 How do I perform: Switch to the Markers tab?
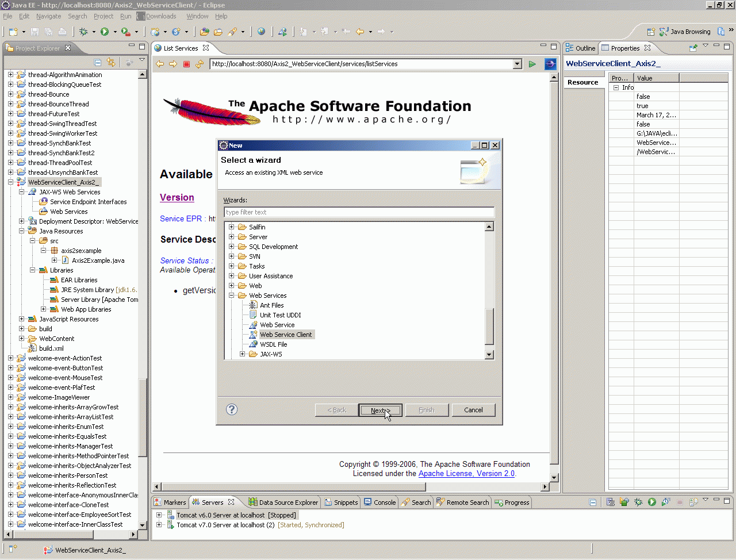pos(170,503)
